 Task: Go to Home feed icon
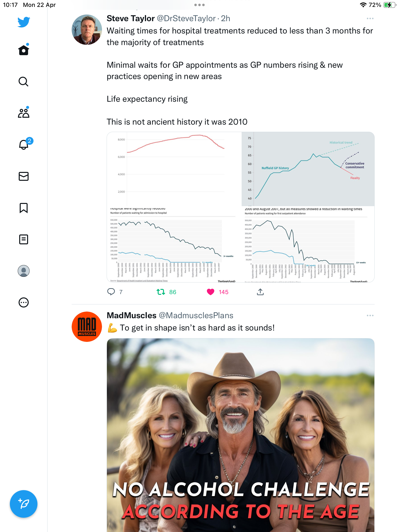(24, 50)
